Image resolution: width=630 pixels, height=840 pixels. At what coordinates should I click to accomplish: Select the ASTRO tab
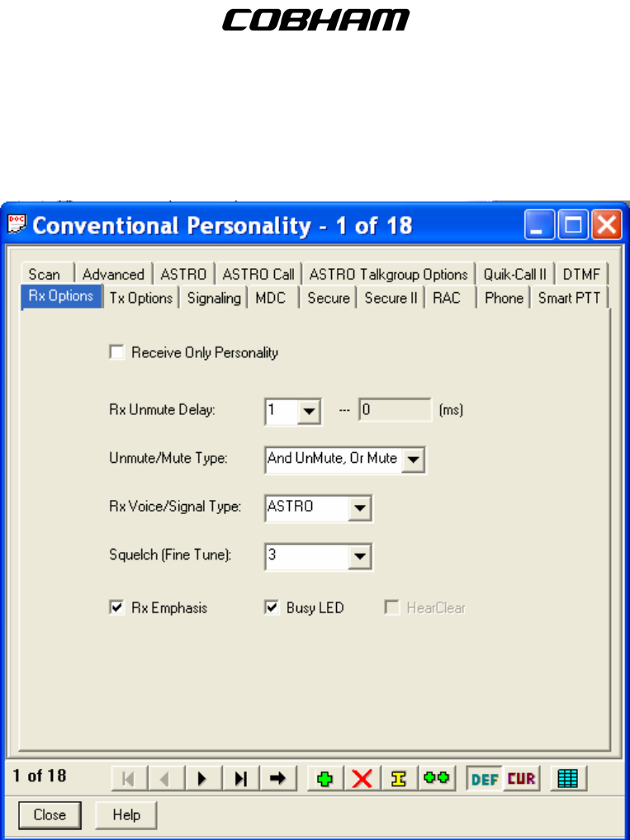(184, 274)
